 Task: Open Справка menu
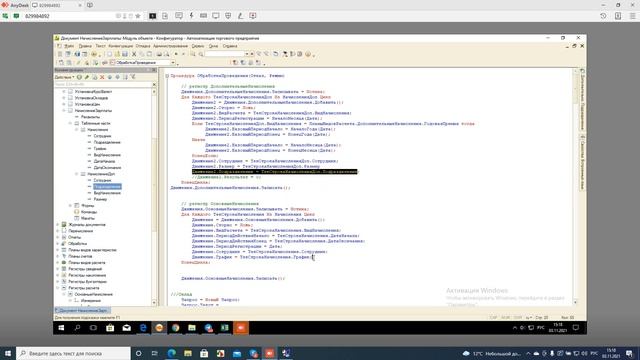click(x=230, y=46)
